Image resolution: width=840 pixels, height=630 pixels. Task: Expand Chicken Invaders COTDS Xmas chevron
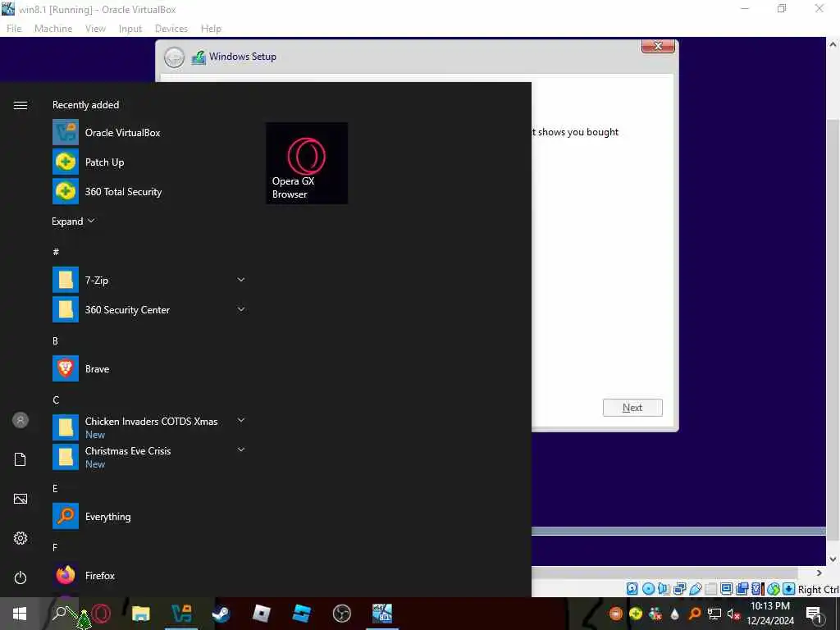tap(241, 421)
